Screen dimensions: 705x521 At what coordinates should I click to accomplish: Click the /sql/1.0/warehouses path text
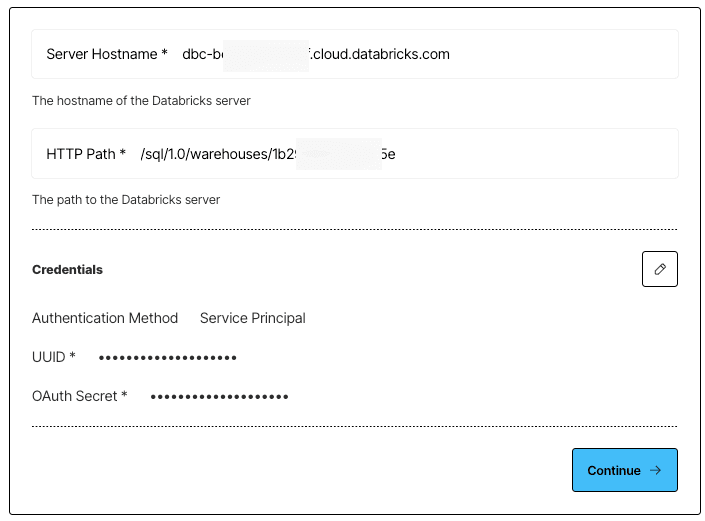(206, 154)
